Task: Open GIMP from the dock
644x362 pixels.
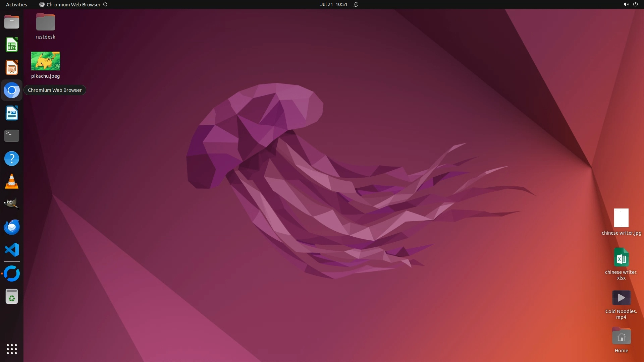Action: click(12, 204)
